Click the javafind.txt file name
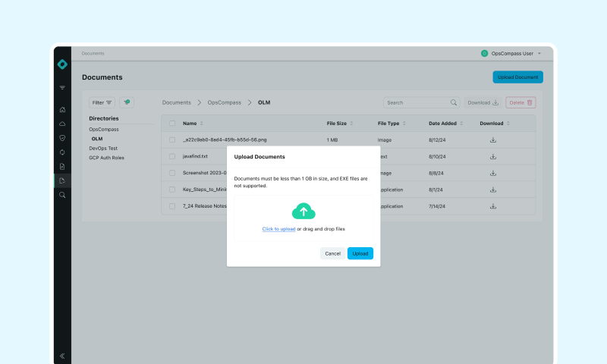 (x=195, y=156)
